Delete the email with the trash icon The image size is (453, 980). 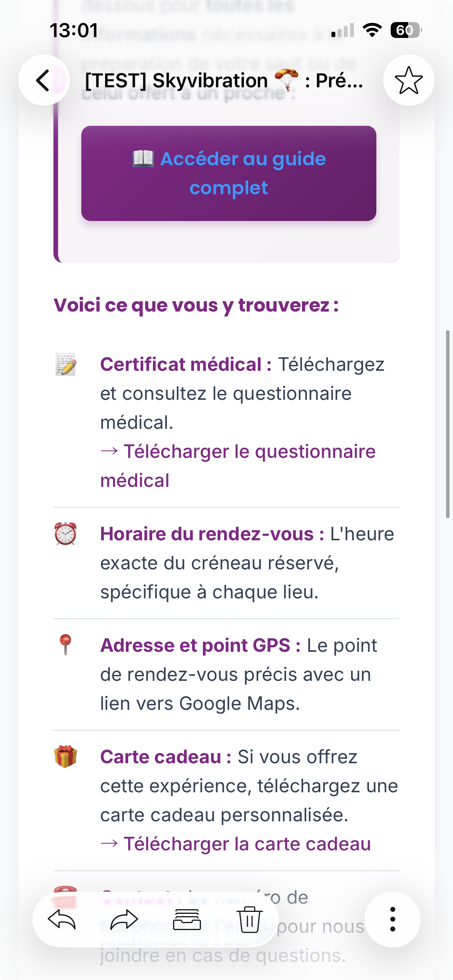[x=250, y=919]
